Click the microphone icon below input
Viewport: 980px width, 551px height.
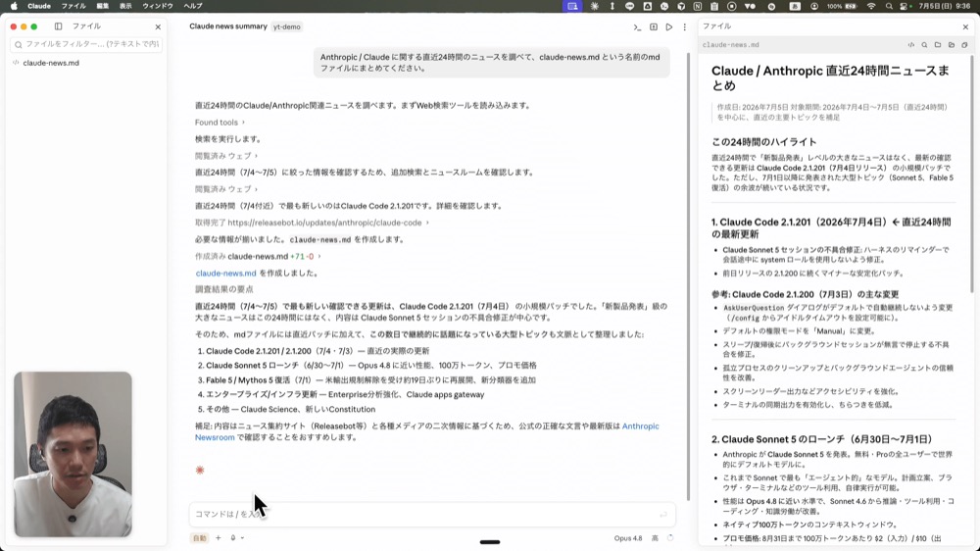tap(233, 538)
